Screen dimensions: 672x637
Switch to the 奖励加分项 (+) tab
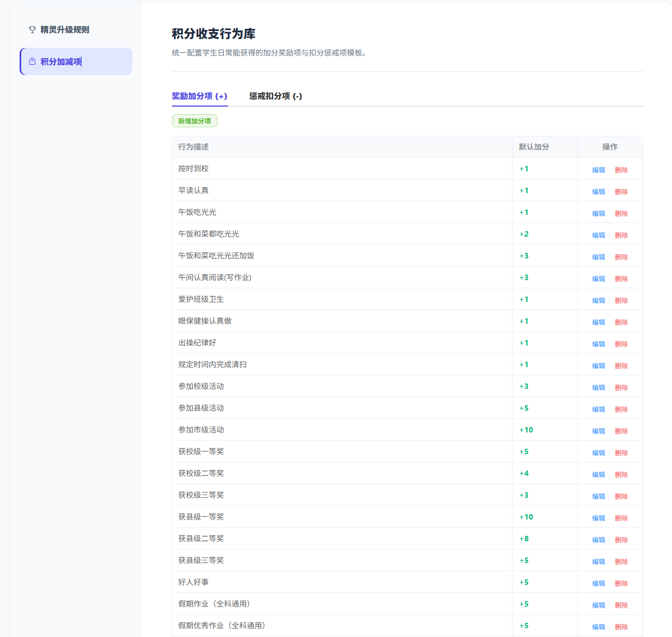200,96
